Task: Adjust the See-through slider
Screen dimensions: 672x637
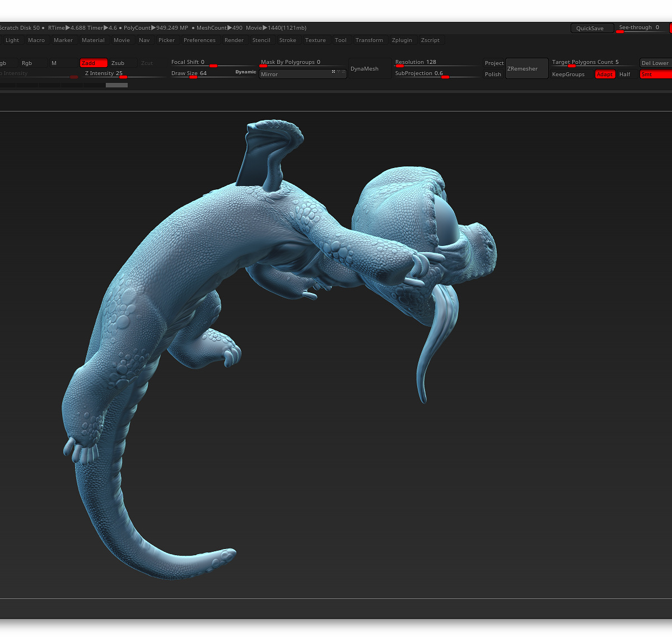Action: tap(642, 28)
